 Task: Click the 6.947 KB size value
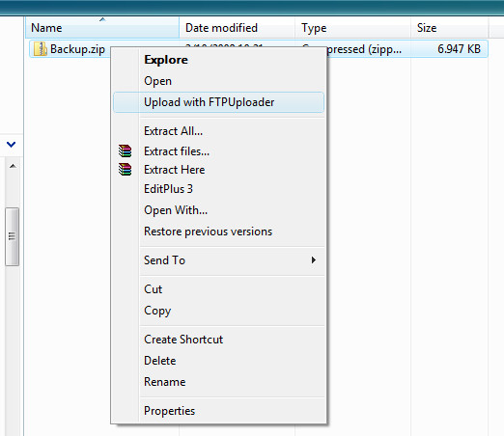point(459,49)
